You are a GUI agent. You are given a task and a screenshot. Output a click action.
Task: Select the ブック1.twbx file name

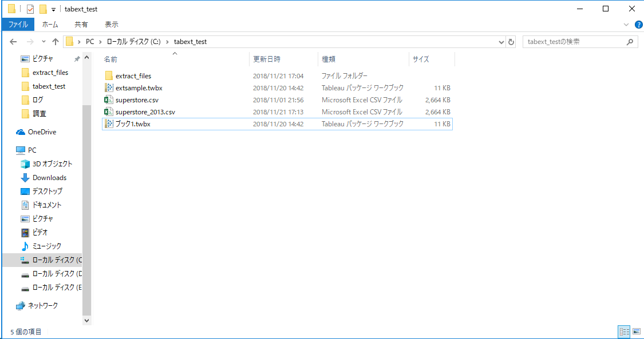(133, 123)
